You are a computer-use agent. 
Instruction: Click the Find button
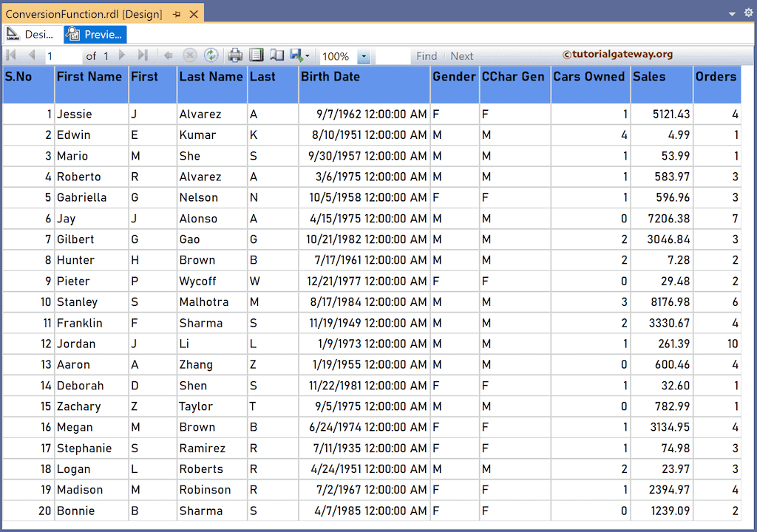[x=427, y=56]
